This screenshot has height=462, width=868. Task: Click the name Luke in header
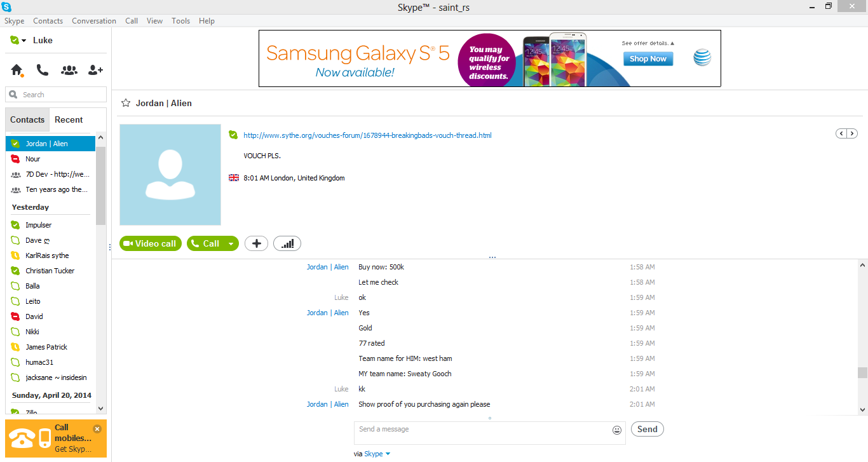(43, 40)
